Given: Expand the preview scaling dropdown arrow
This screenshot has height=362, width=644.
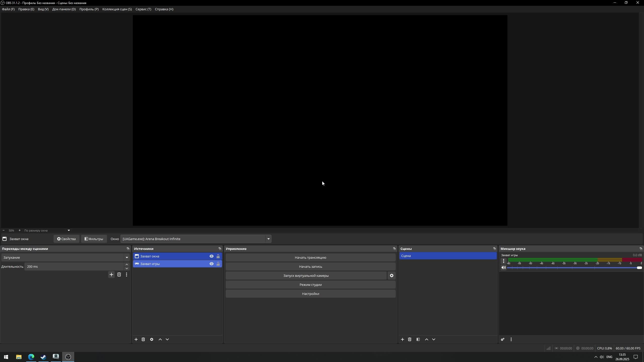Looking at the screenshot, I should tap(69, 230).
